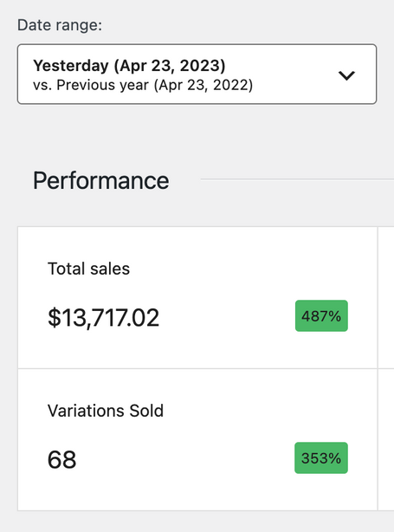394x532 pixels.
Task: Select the Performance section heading
Action: 100,180
